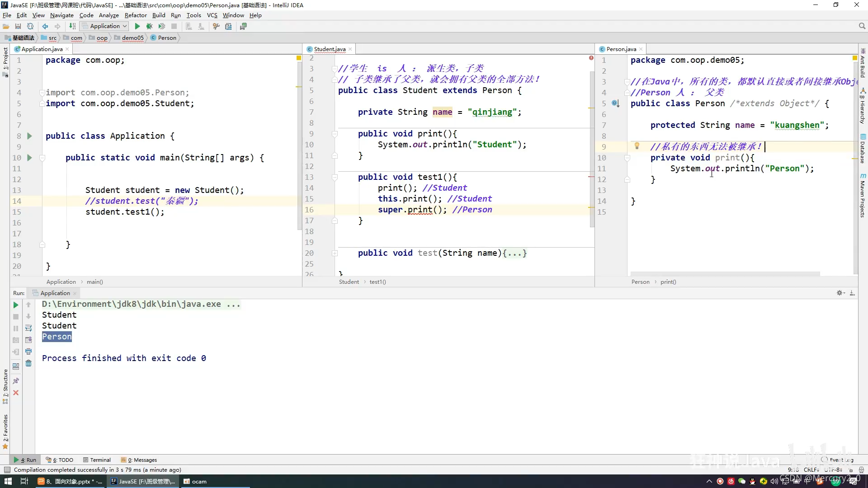This screenshot has width=868, height=488.
Task: Click the Open folder toolbar icon
Action: [6, 27]
